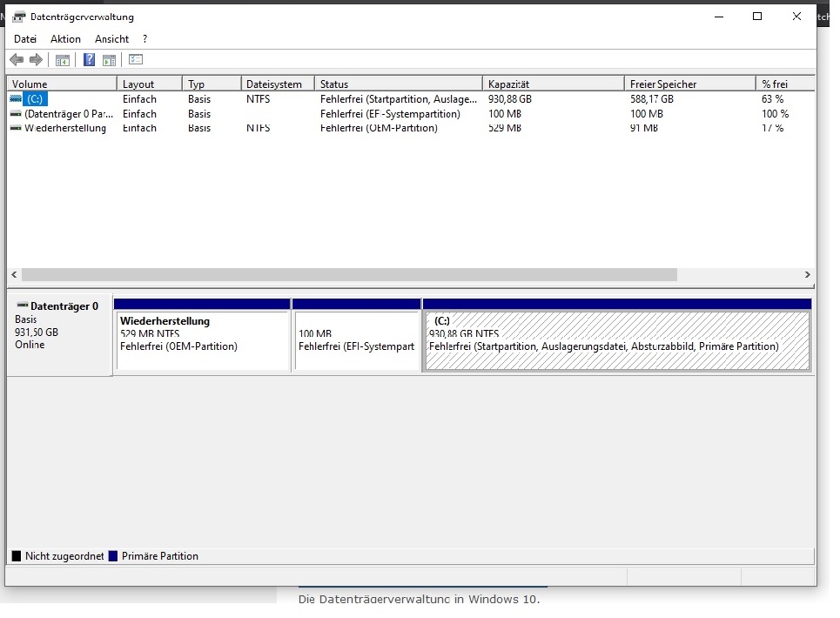Screen dimensions: 840x618
Task: Open the ? help menu
Action: 144,39
